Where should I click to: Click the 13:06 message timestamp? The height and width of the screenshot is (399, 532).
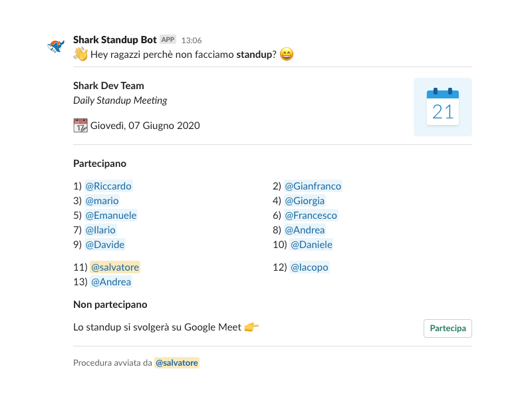pyautogui.click(x=192, y=41)
